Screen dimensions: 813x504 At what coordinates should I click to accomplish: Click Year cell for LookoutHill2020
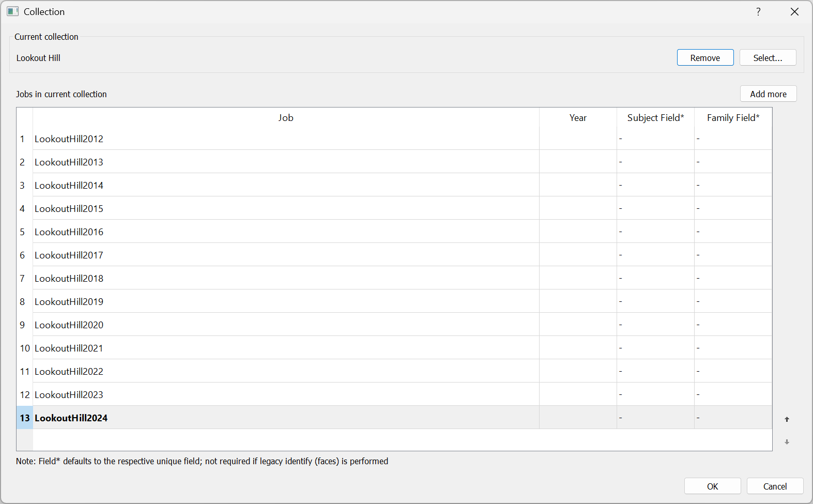click(578, 325)
